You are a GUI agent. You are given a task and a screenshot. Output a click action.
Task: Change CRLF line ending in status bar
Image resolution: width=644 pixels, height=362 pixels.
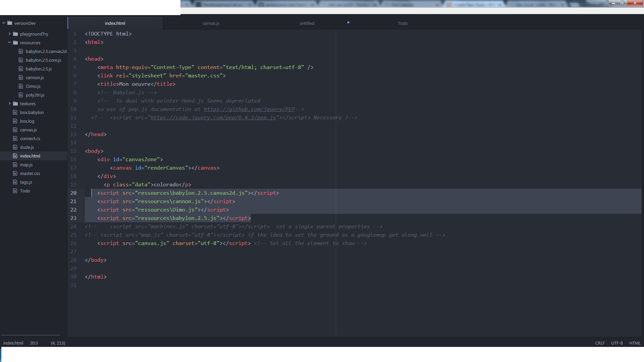pos(600,343)
